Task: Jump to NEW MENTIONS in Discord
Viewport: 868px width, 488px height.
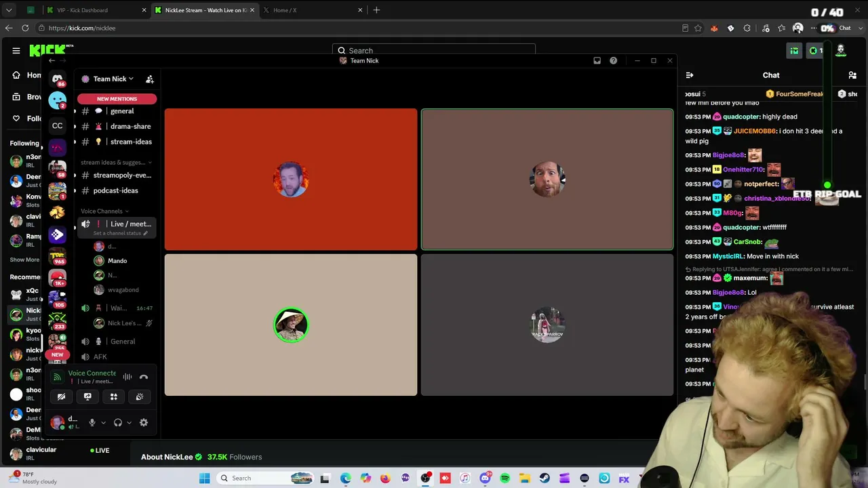Action: click(117, 99)
